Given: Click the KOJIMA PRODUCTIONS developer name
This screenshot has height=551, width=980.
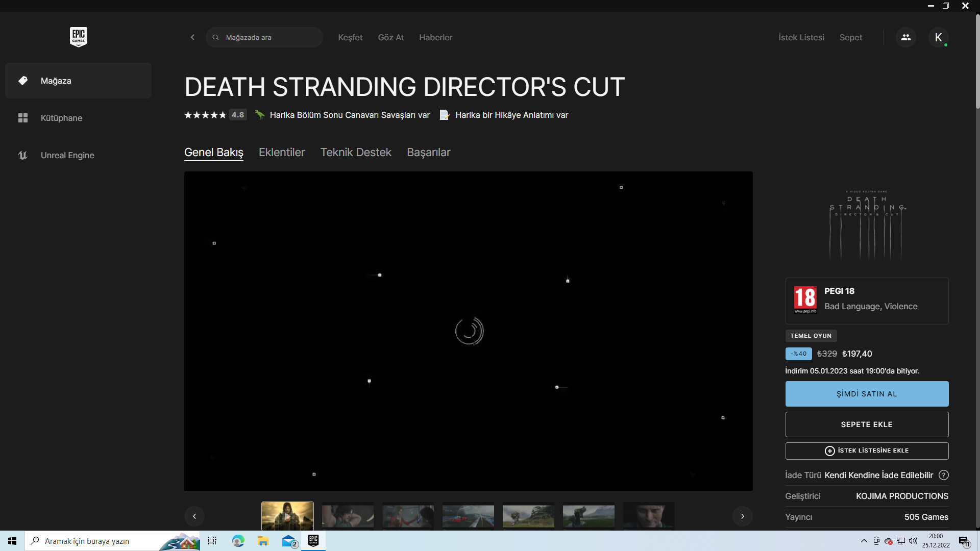Looking at the screenshot, I should pos(902,496).
